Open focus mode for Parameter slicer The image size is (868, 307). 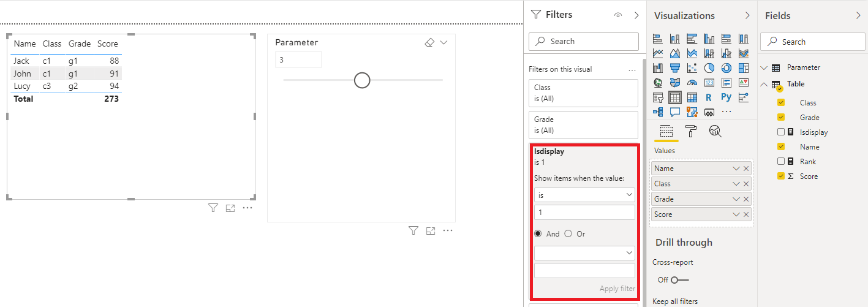coord(431,231)
